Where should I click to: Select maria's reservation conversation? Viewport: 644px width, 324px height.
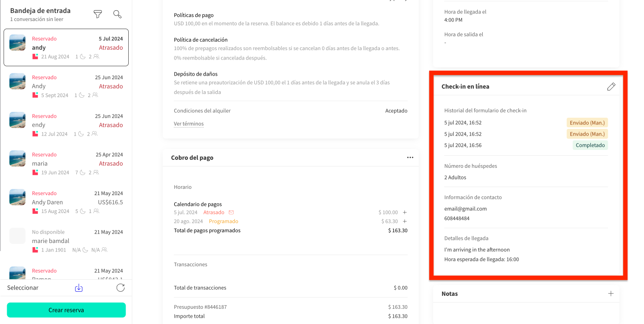[x=66, y=163]
